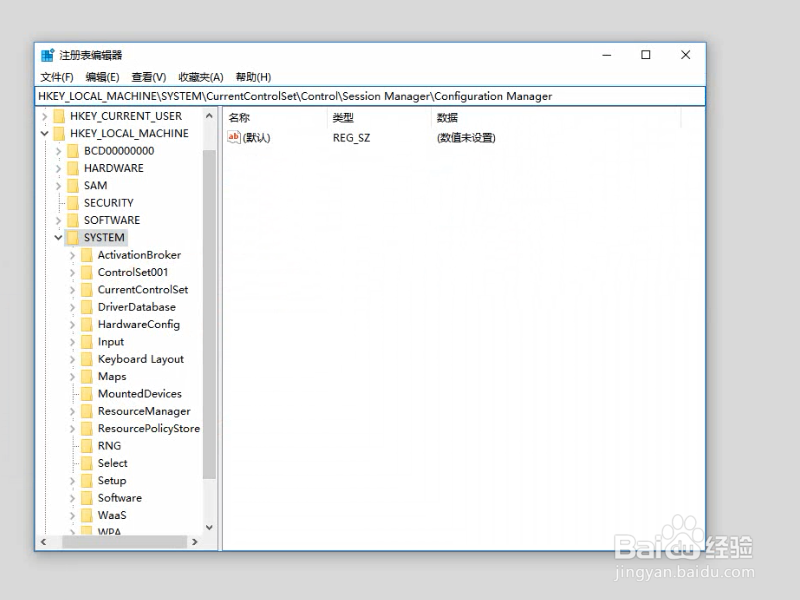Open the 编辑(E) menu
Image resolution: width=800 pixels, height=600 pixels.
click(102, 76)
